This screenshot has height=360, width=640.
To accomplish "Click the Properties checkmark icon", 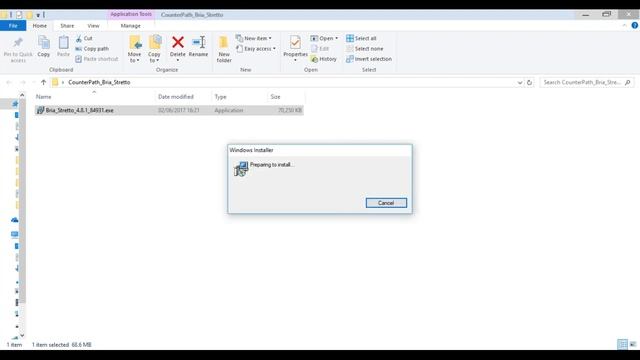I will tap(295, 42).
